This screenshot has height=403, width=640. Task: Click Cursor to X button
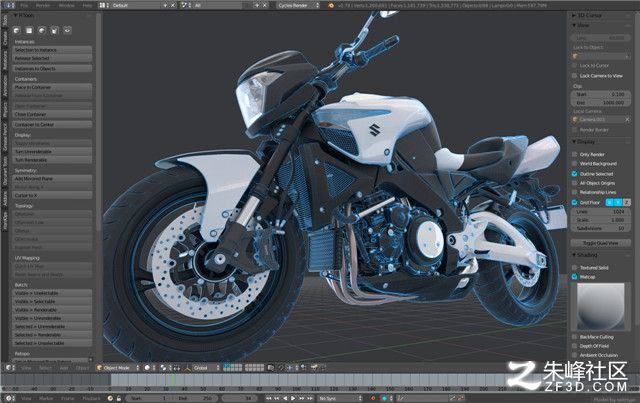point(52,196)
